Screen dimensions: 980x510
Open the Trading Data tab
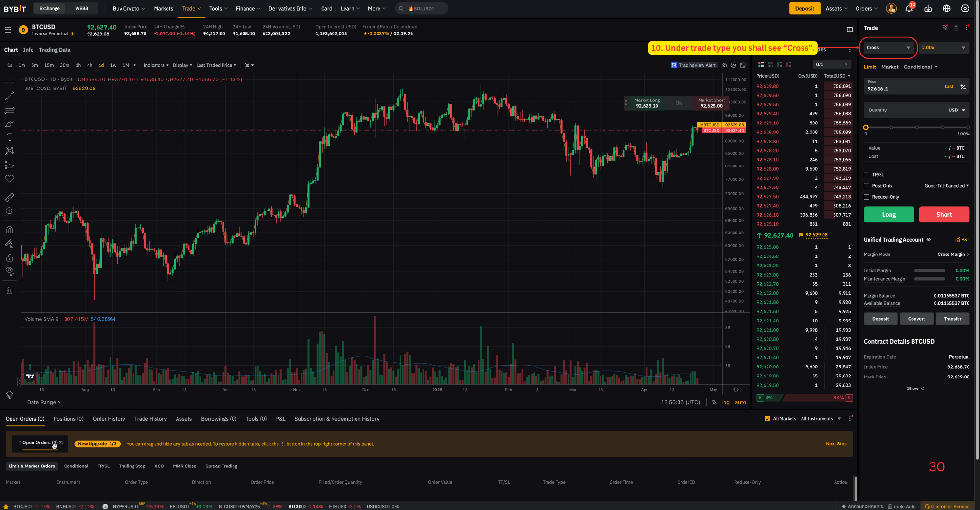pos(55,50)
